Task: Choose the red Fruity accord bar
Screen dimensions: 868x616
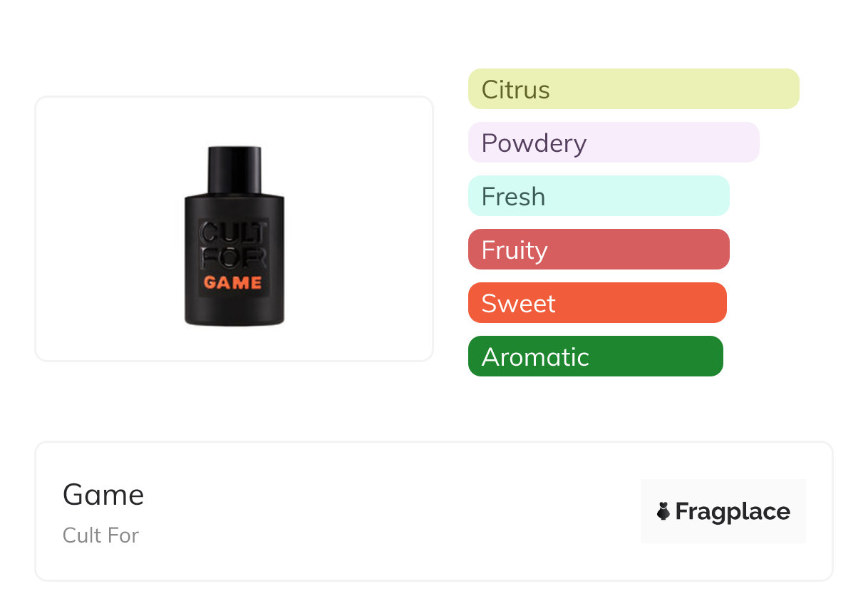Action: pyautogui.click(x=599, y=250)
